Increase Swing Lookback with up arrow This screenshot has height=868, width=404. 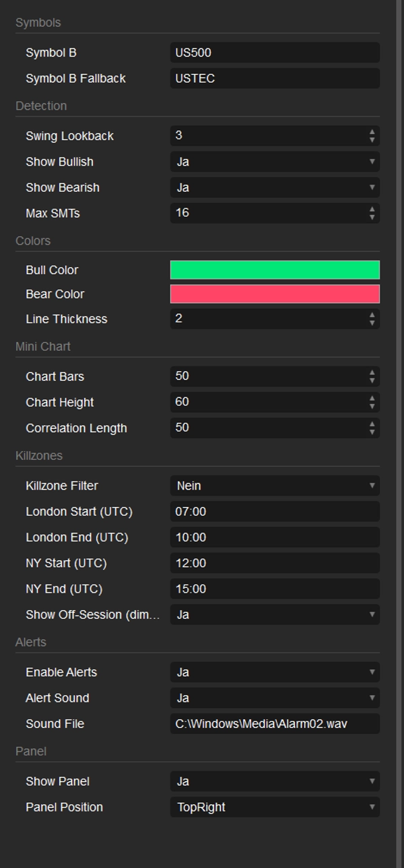pyautogui.click(x=372, y=132)
